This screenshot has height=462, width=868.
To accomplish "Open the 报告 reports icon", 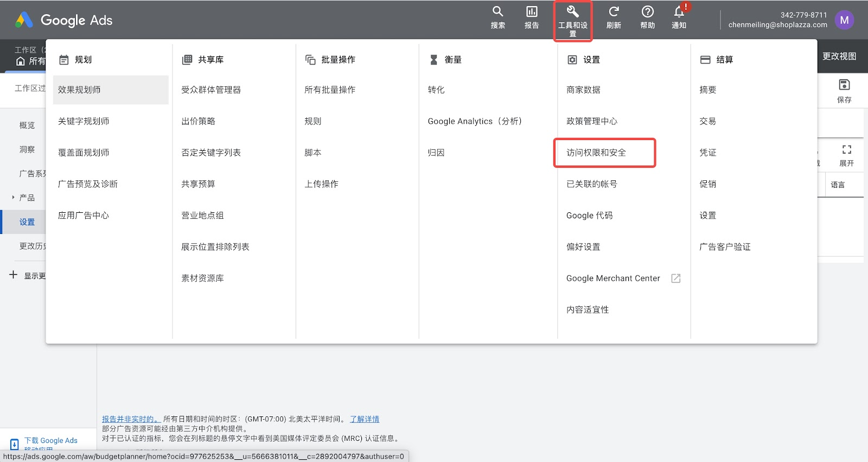I will tap(532, 11).
